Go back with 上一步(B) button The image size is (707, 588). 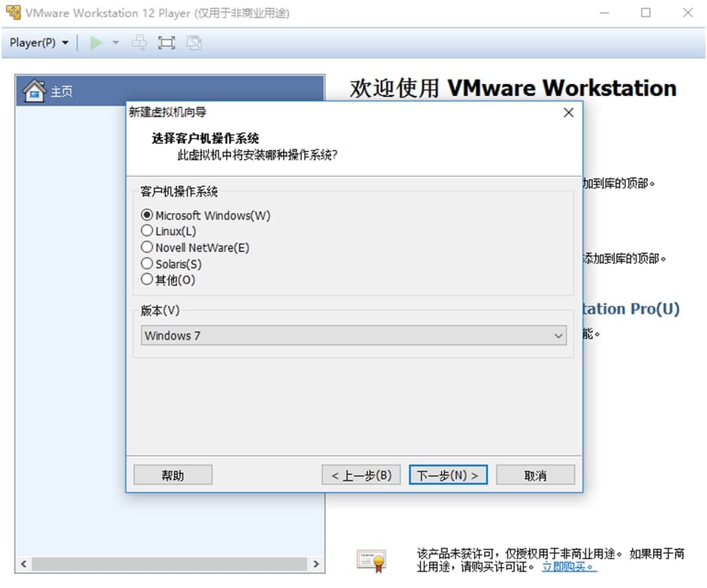tap(361, 475)
